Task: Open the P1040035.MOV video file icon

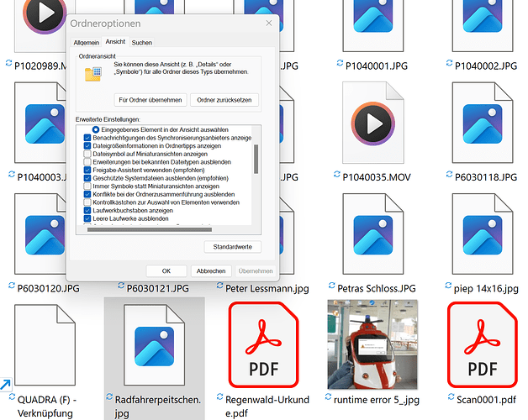Action: click(372, 123)
